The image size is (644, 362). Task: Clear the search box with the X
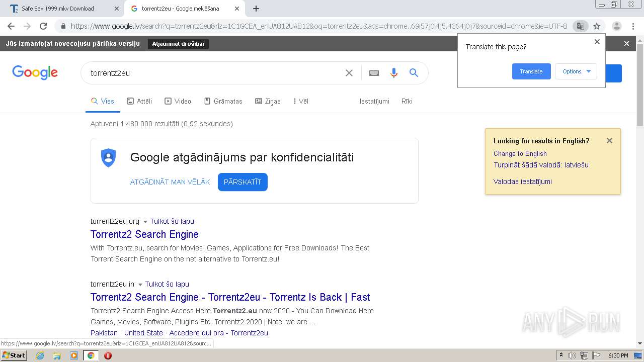pyautogui.click(x=349, y=73)
